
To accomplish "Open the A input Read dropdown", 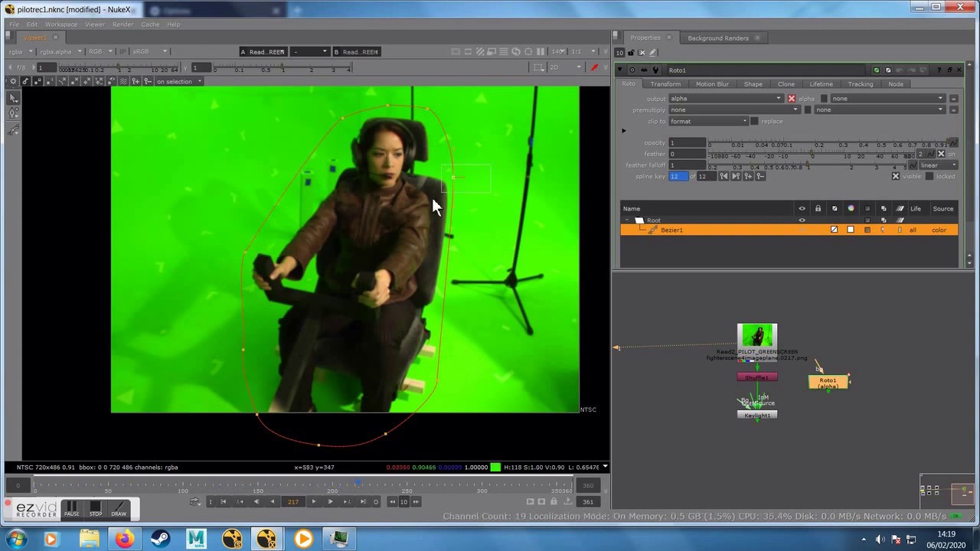I will [x=263, y=52].
